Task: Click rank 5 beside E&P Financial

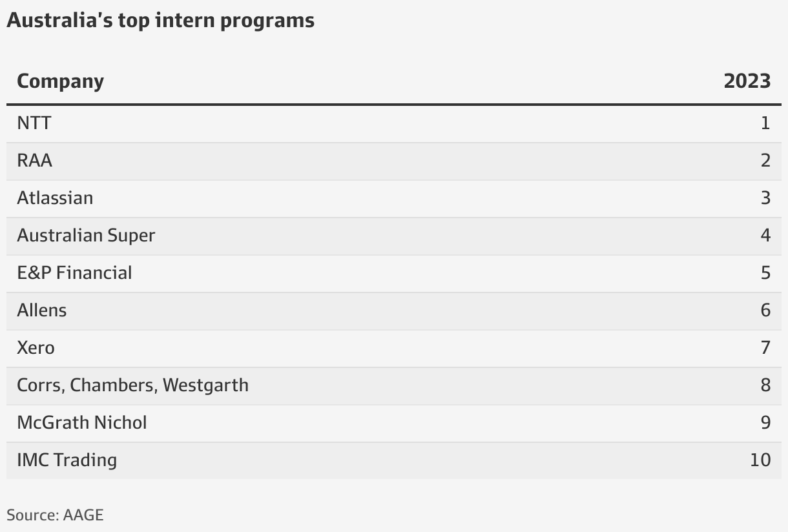Action: [x=765, y=272]
